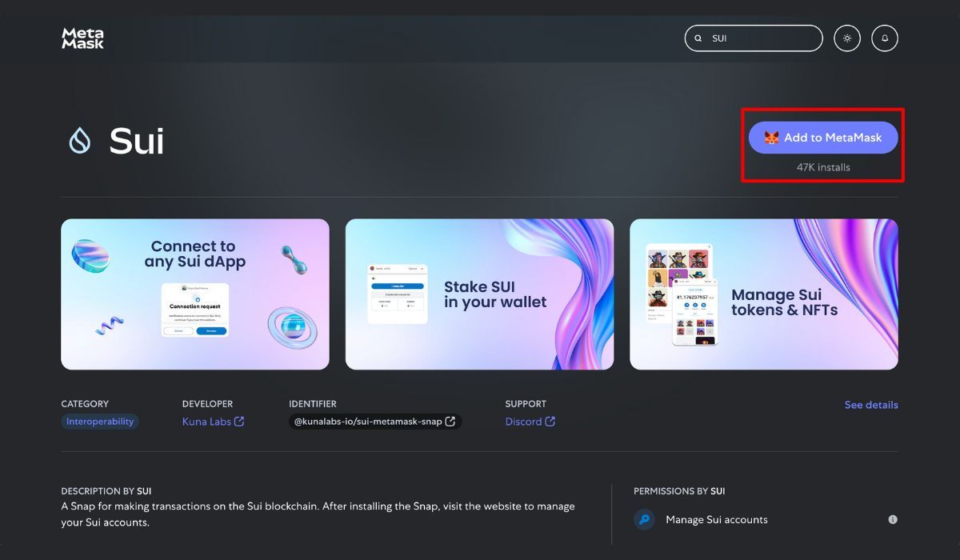960x560 pixels.
Task: Open 'Connect to any Sui dApp' image
Action: coord(195,294)
